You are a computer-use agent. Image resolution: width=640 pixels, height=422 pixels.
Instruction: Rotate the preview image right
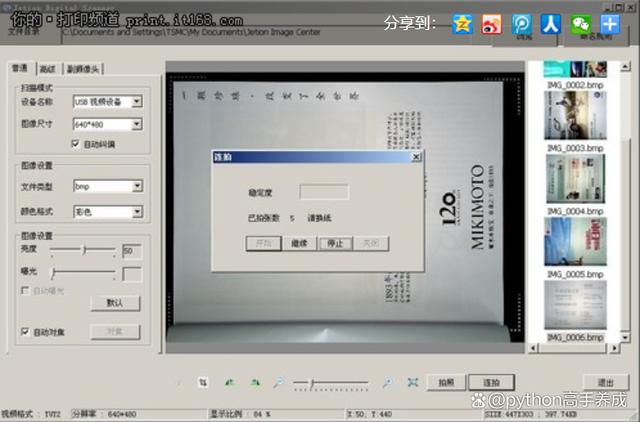tap(256, 382)
